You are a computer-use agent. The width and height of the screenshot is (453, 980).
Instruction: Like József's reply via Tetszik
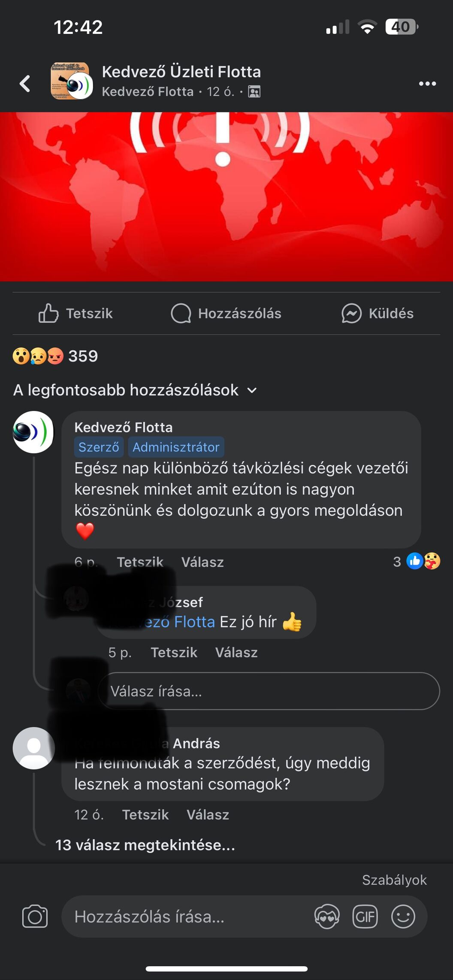(174, 652)
